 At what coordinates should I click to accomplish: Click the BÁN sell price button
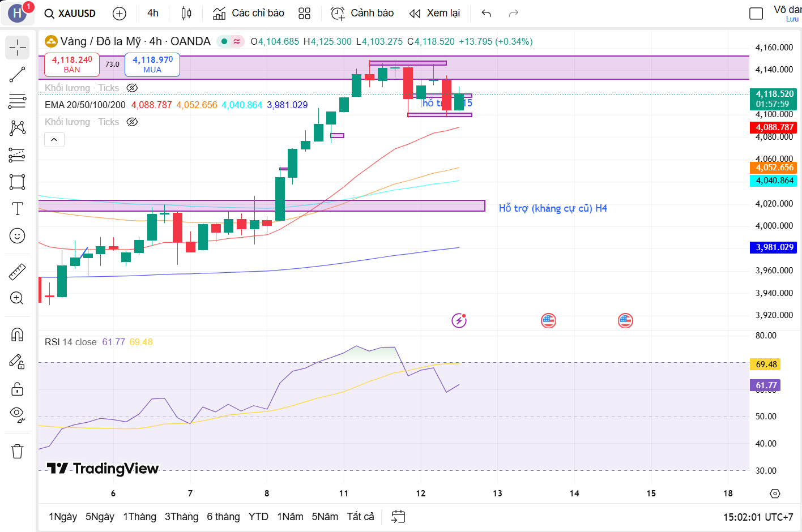[72, 65]
